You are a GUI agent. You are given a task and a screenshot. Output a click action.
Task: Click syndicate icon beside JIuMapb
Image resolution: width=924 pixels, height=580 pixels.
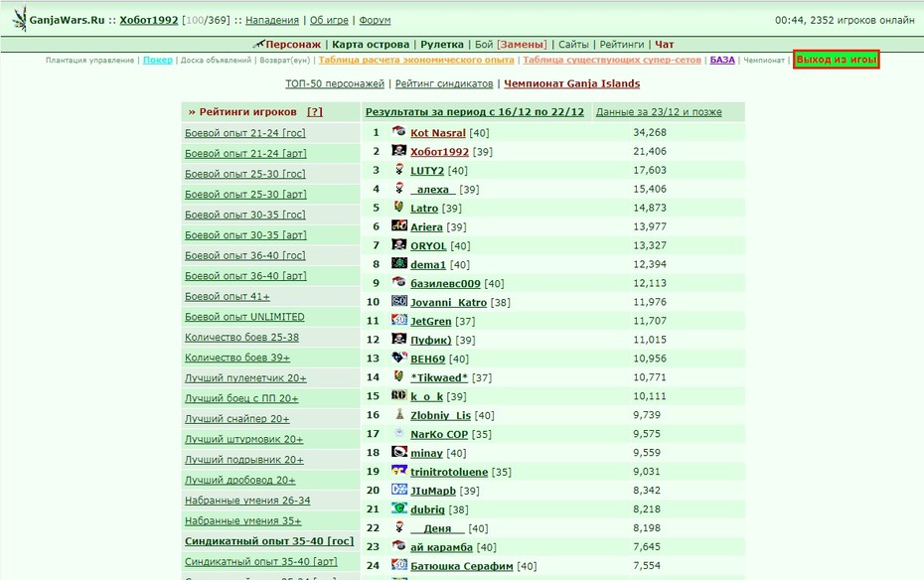pos(399,490)
